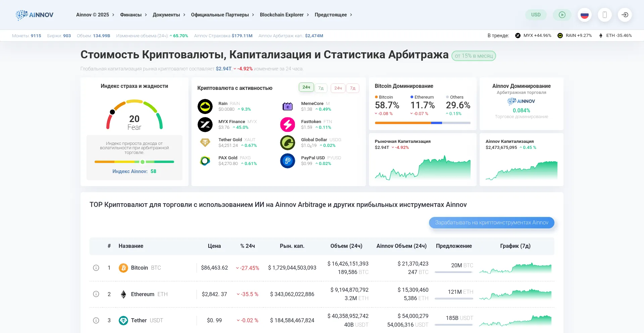This screenshot has width=644, height=333.
Task: Select the red 24ч losers filter
Action: pyautogui.click(x=338, y=88)
